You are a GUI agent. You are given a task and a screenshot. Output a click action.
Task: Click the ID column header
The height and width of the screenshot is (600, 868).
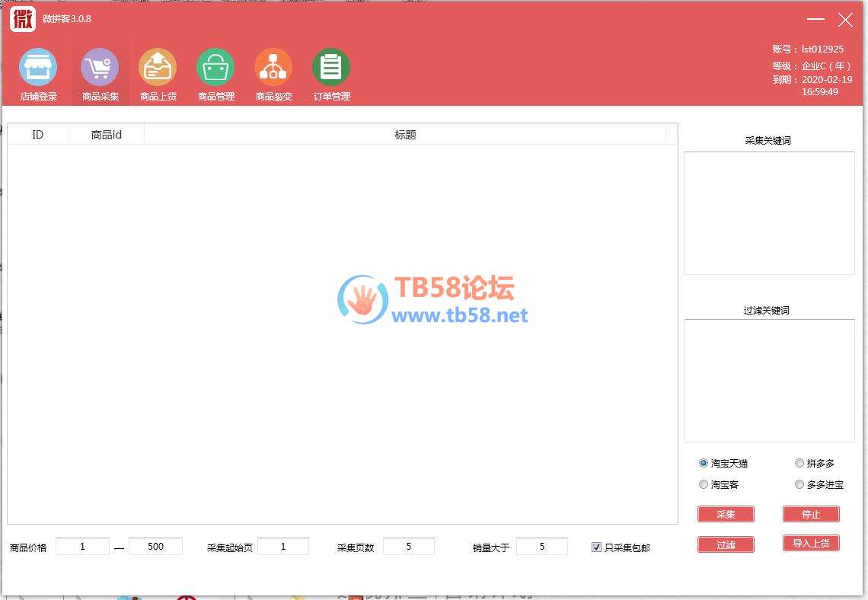click(37, 135)
